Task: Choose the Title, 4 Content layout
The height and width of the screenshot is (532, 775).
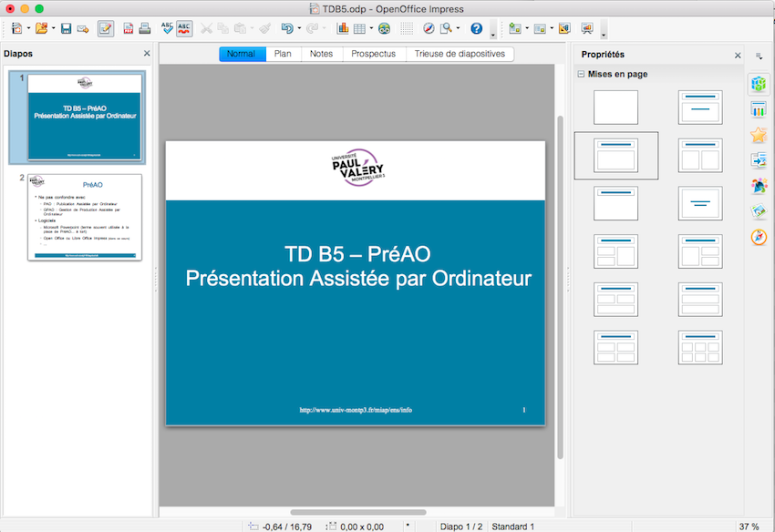Action: click(615, 347)
